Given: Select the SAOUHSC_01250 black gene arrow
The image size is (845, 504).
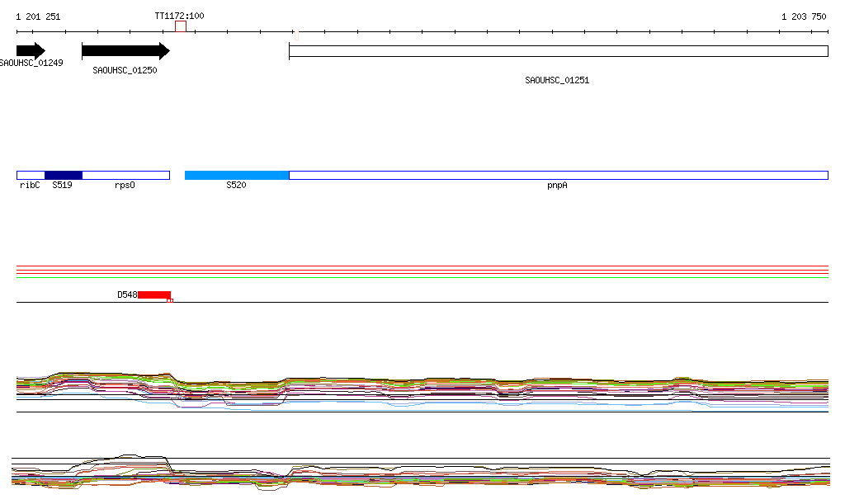Looking at the screenshot, I should (125, 51).
